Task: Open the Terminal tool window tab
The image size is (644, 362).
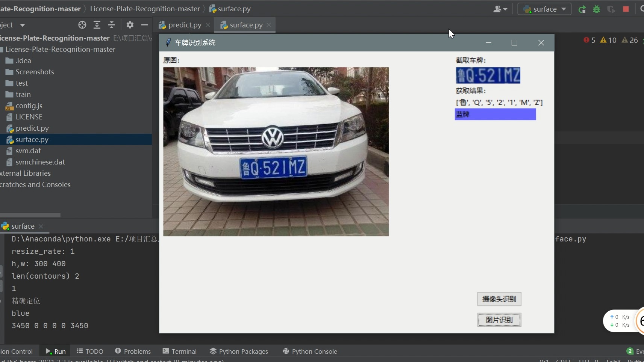Action: pyautogui.click(x=180, y=351)
